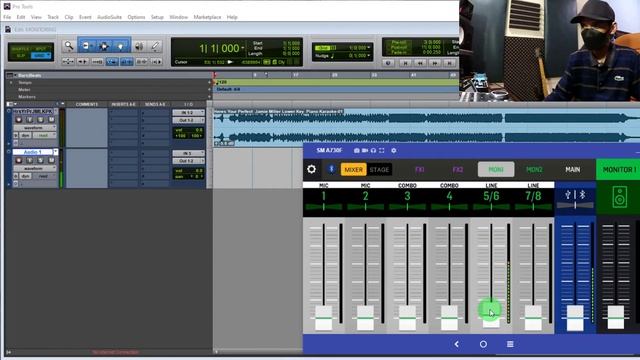640x360 pixels.
Task: Click the camera screenshot icon in mixer title bar
Action: (x=357, y=151)
